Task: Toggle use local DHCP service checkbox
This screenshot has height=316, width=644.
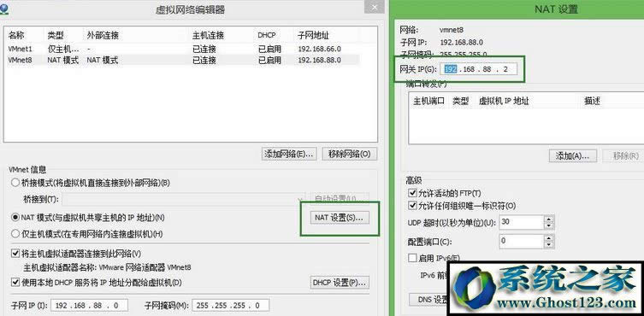Action: (15, 283)
